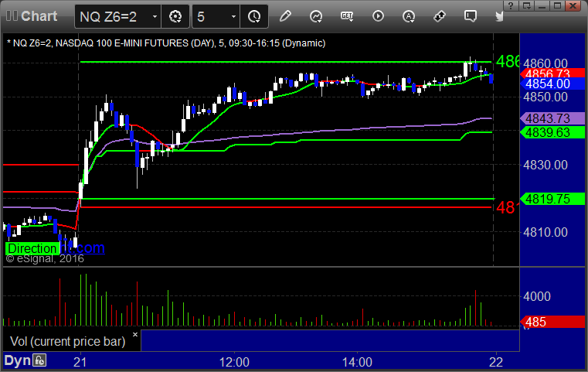Click the 4850.00 price axis label
Image resolution: width=588 pixels, height=372 pixels.
pyautogui.click(x=546, y=97)
